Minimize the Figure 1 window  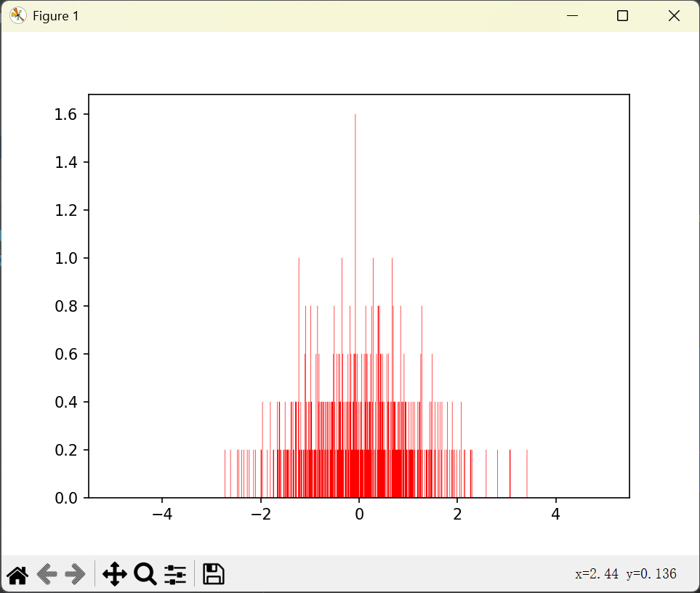(x=572, y=15)
